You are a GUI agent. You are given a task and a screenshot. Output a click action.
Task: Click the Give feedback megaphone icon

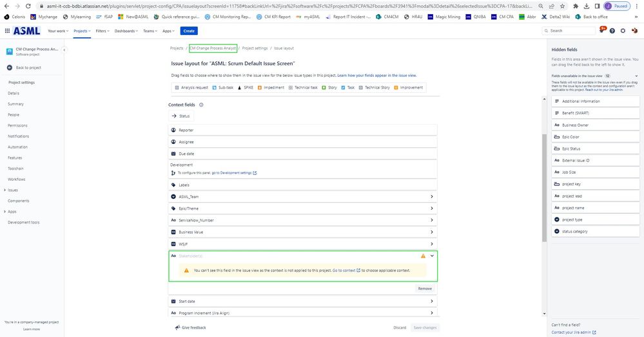coord(177,327)
